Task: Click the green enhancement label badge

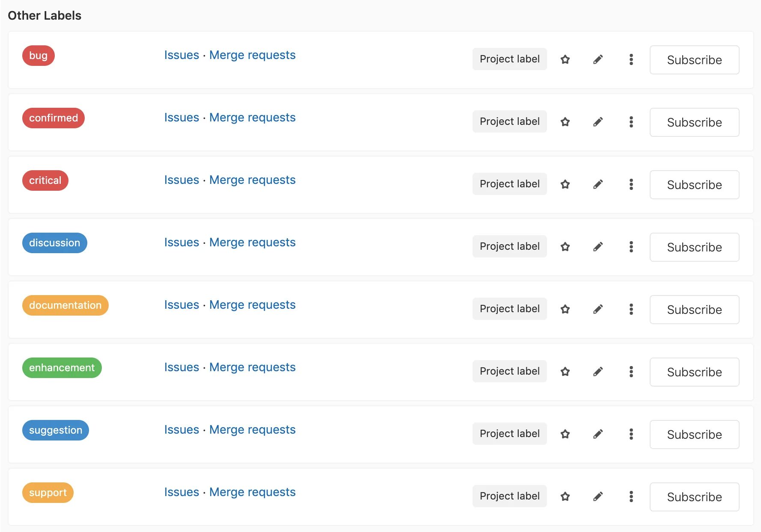Action: 62,368
